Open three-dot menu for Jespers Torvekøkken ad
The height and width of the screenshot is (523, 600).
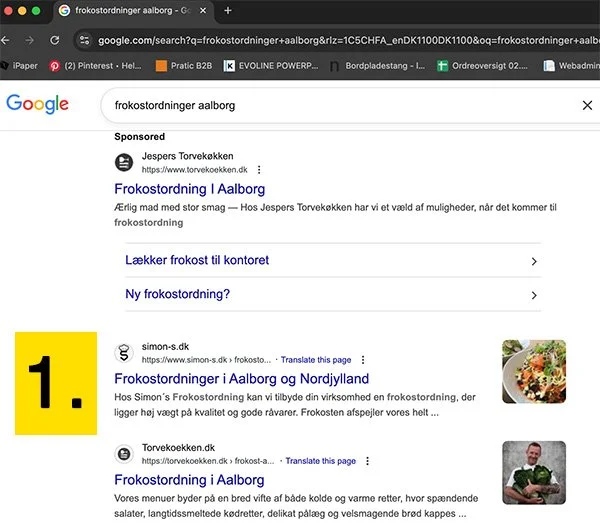[259, 169]
